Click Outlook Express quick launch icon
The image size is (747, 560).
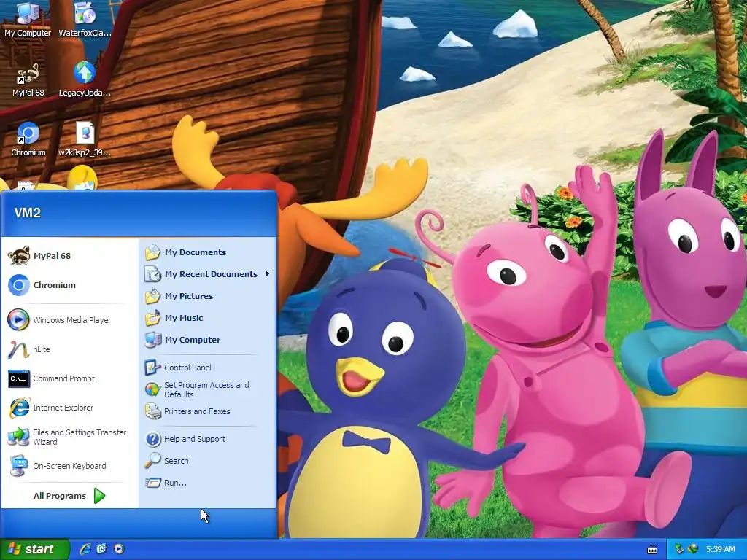point(102,549)
